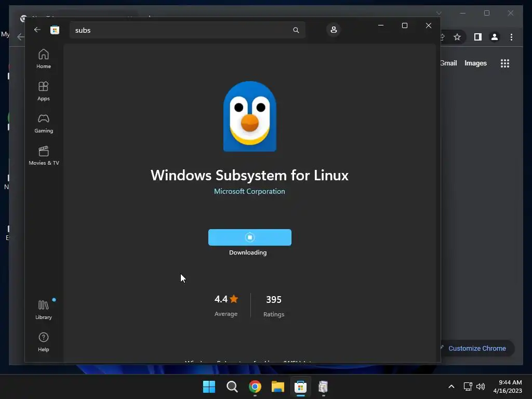This screenshot has width=532, height=399.
Task: Click the search magnifier in Store
Action: pyautogui.click(x=296, y=30)
